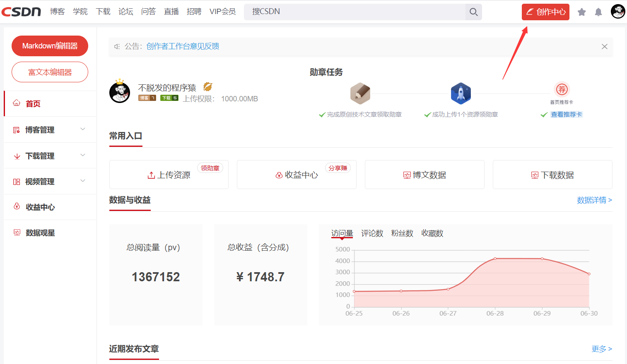Click total earnings ¥ 1748.7
The height and width of the screenshot is (364, 627).
click(x=260, y=277)
